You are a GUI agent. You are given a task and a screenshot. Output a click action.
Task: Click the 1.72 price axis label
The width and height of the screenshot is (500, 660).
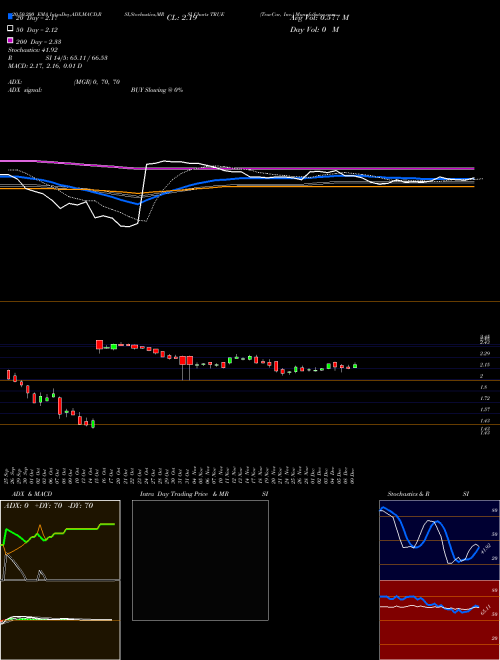[x=485, y=398]
